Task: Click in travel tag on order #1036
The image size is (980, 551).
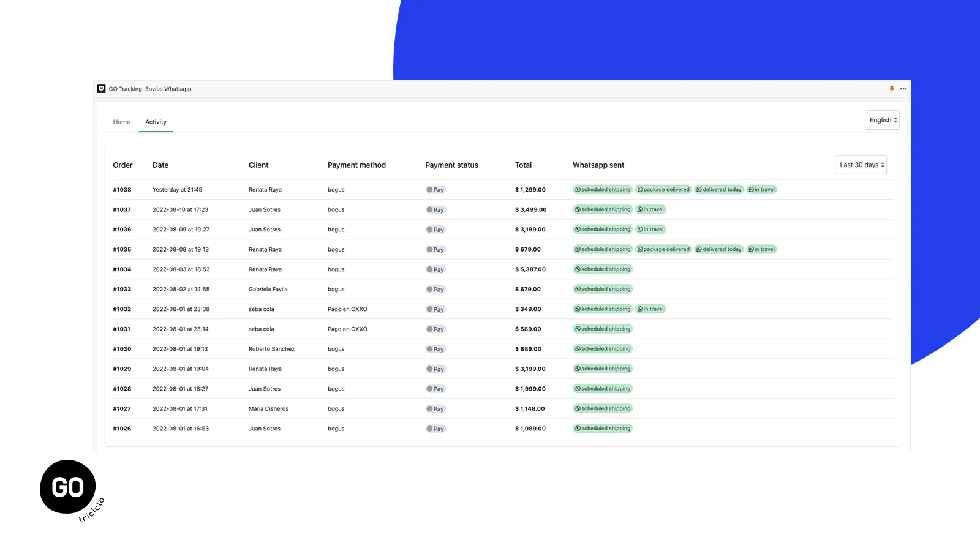Action: pyautogui.click(x=650, y=230)
